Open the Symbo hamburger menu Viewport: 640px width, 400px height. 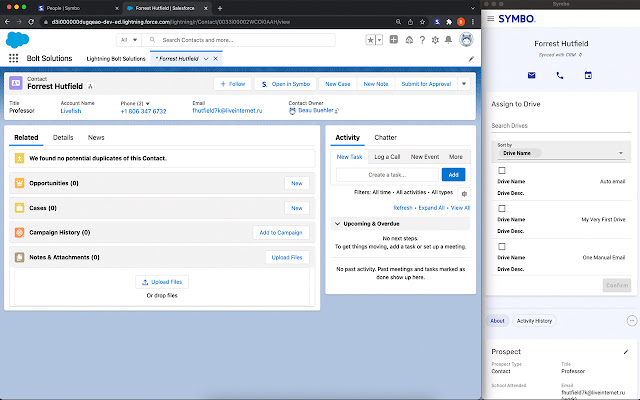[491, 19]
